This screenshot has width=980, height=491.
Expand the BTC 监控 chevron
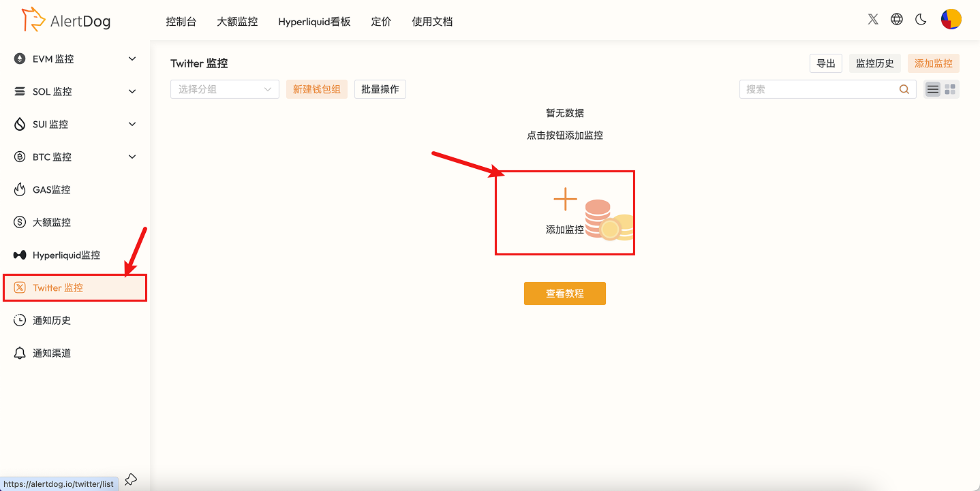132,157
